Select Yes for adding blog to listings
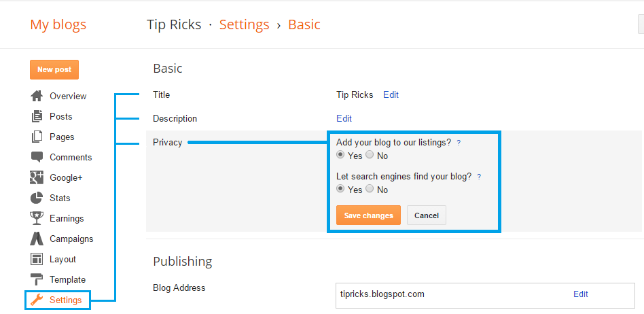 (340, 156)
